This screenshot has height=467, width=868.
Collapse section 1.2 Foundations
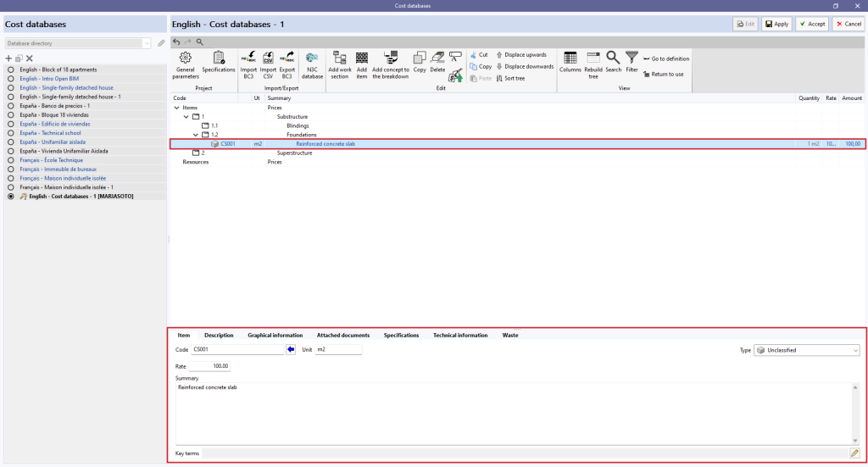[196, 135]
